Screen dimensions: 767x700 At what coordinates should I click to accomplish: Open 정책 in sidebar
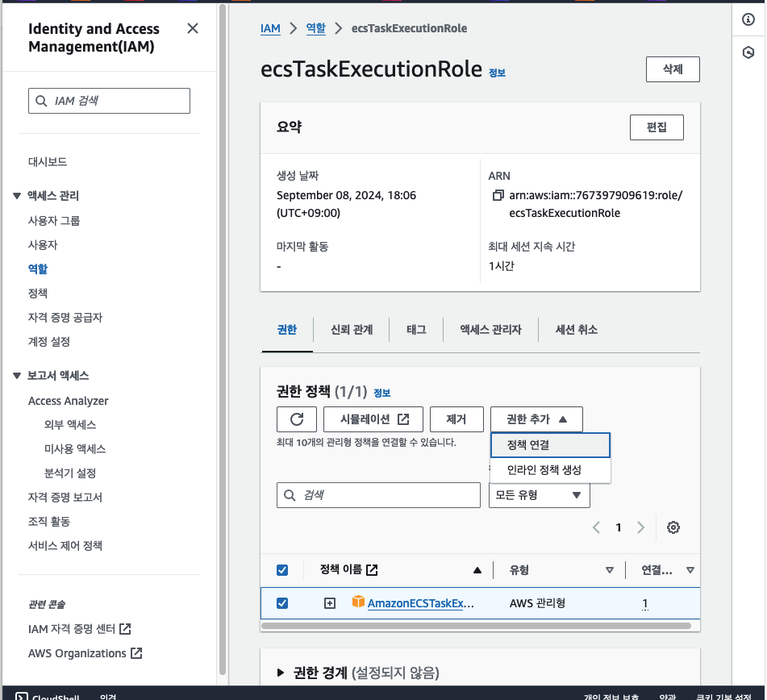(x=38, y=293)
